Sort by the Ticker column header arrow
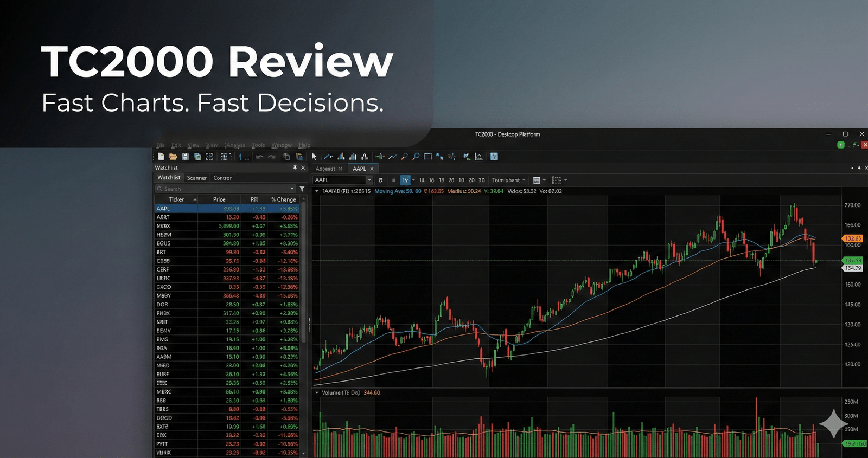The height and width of the screenshot is (458, 868). pos(195,199)
